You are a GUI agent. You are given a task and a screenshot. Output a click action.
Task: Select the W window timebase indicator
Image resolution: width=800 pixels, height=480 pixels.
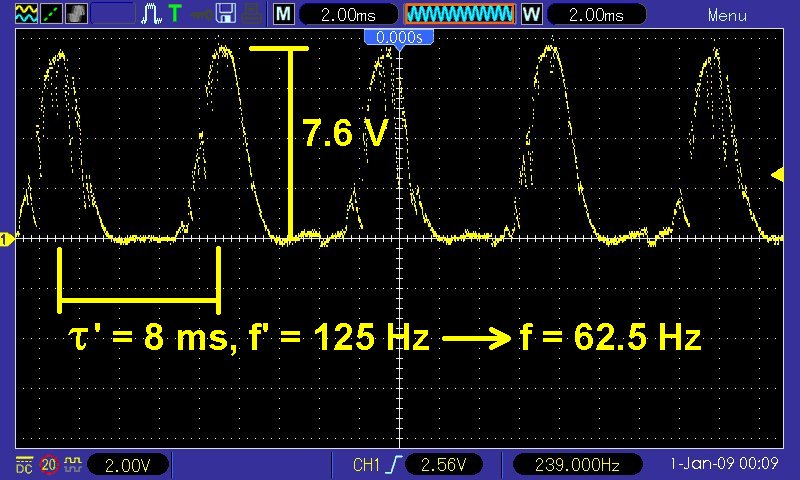531,14
